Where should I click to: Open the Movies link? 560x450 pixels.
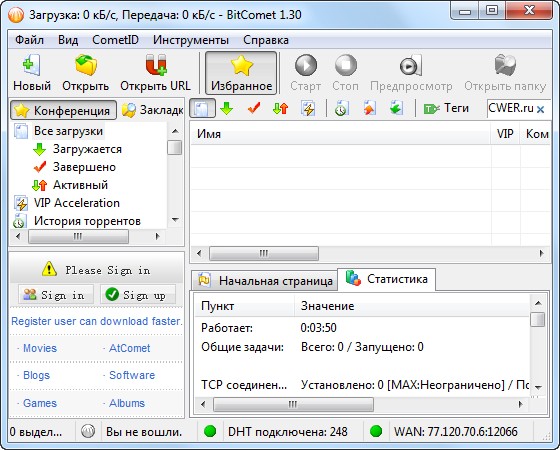pos(40,348)
